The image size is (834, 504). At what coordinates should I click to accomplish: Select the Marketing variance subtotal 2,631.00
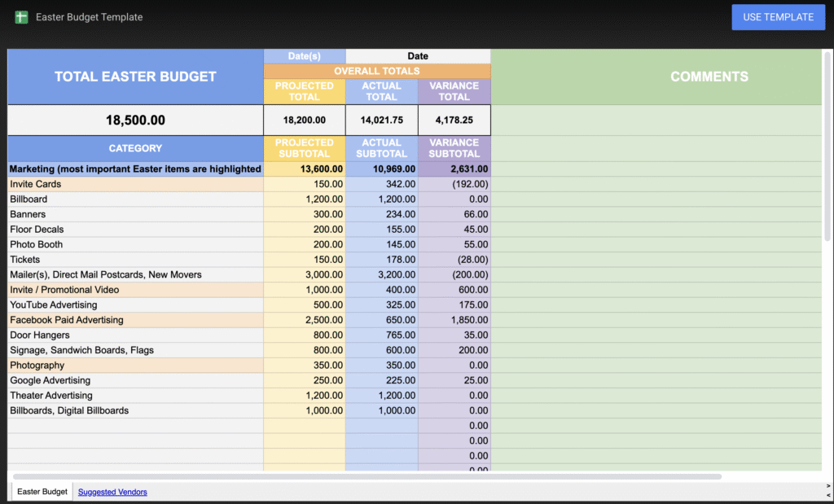tap(454, 169)
